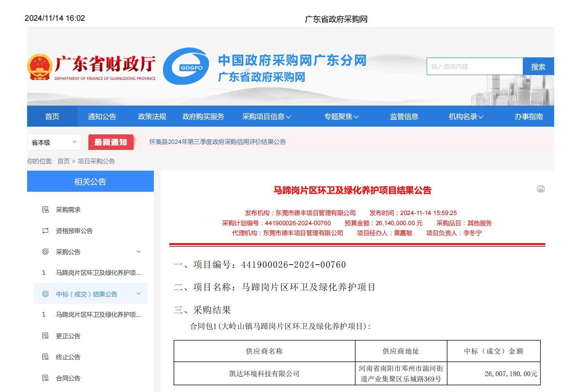The height and width of the screenshot is (392, 582).
Task: Click the 供应商地址 table header
Action: (401, 351)
